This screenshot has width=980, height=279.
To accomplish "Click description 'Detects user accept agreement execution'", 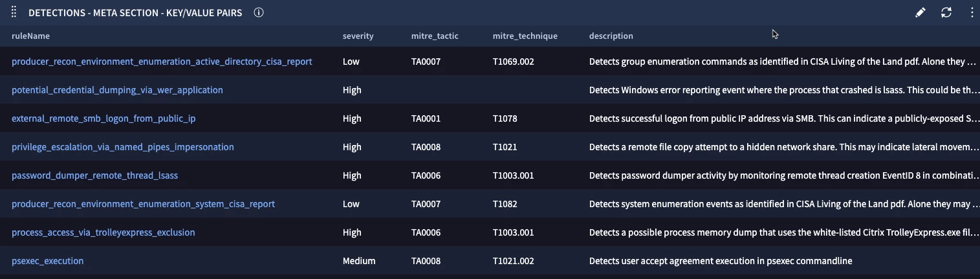I will pyautogui.click(x=721, y=262).
